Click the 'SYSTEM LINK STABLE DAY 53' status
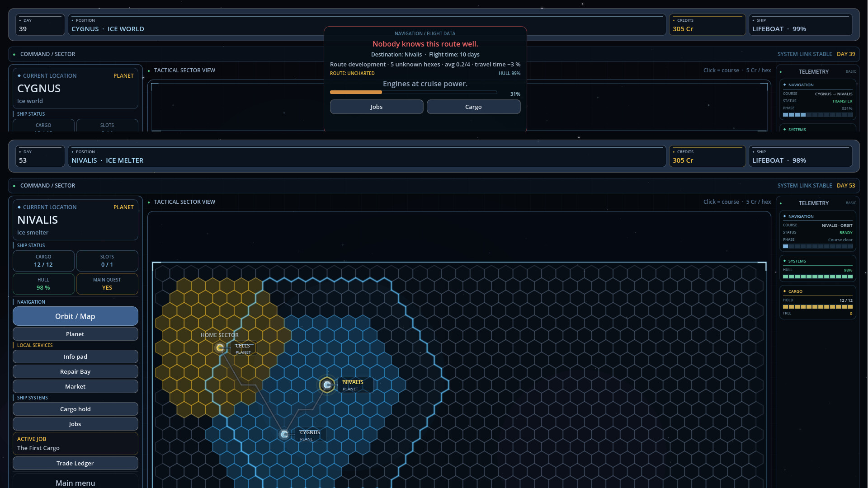The height and width of the screenshot is (488, 868). click(816, 186)
